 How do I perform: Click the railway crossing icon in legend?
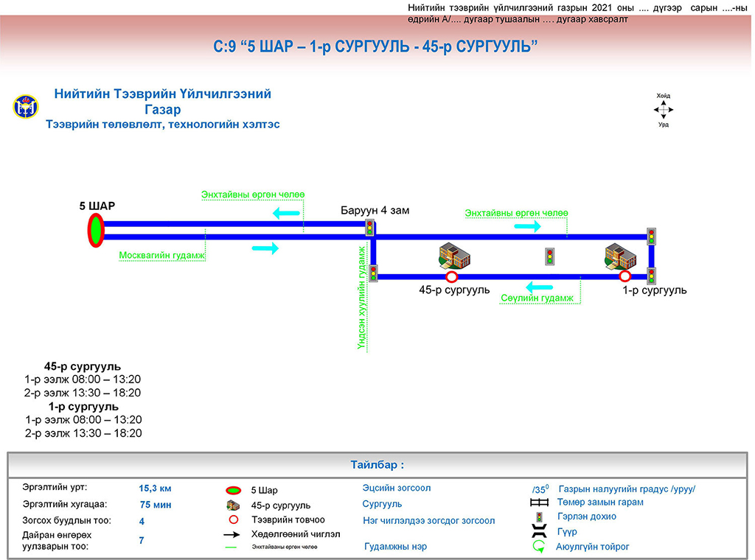pyautogui.click(x=539, y=503)
